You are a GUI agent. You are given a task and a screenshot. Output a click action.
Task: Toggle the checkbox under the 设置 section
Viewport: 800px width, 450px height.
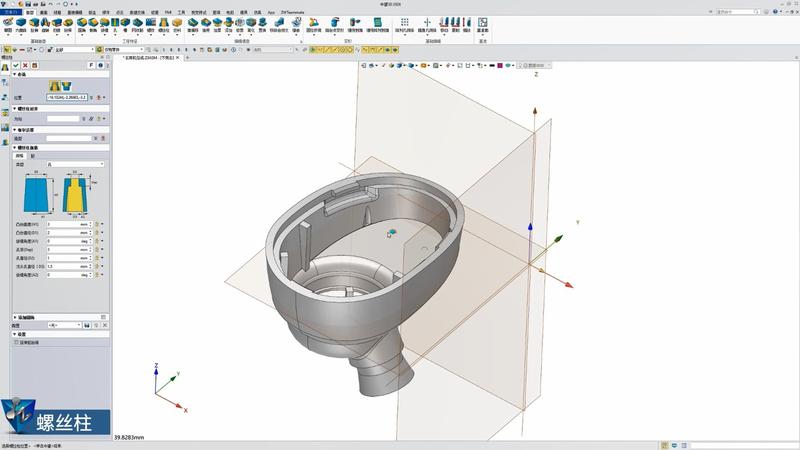(17, 343)
